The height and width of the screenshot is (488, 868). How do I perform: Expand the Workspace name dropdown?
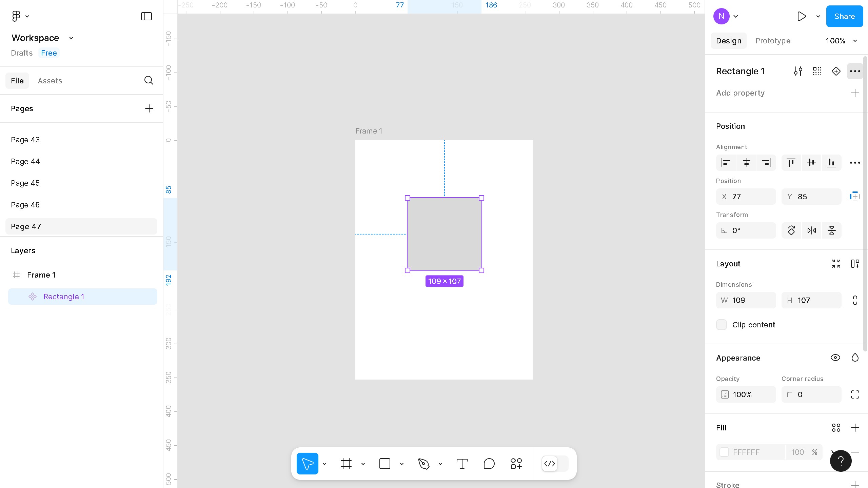coord(71,38)
